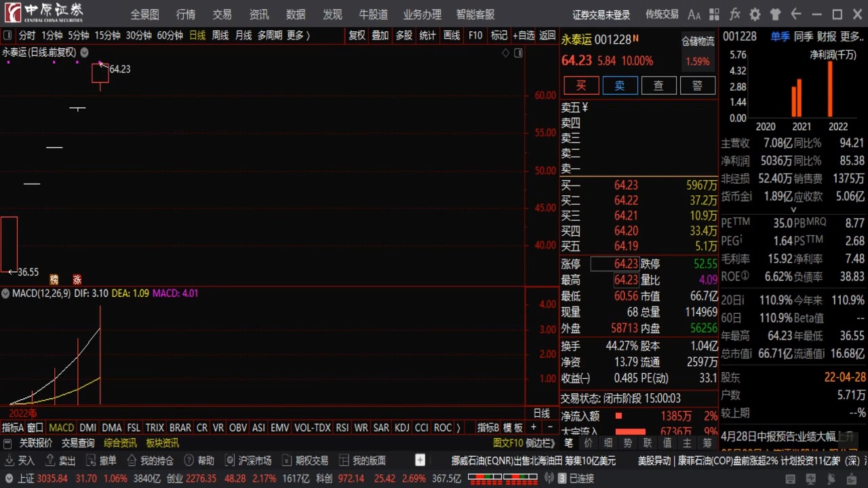Open 更多.. in the financial panel tabs
868x488 pixels.
(x=852, y=37)
